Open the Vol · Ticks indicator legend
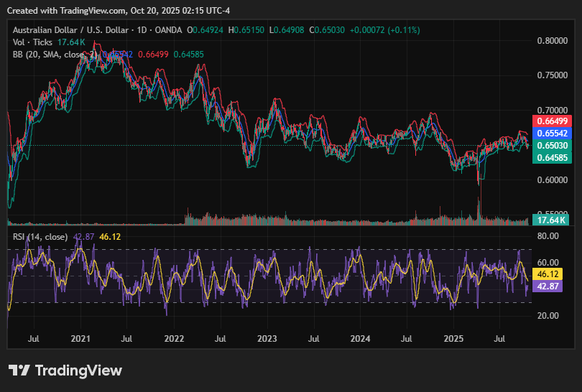The width and height of the screenshot is (582, 392). pyautogui.click(x=34, y=42)
